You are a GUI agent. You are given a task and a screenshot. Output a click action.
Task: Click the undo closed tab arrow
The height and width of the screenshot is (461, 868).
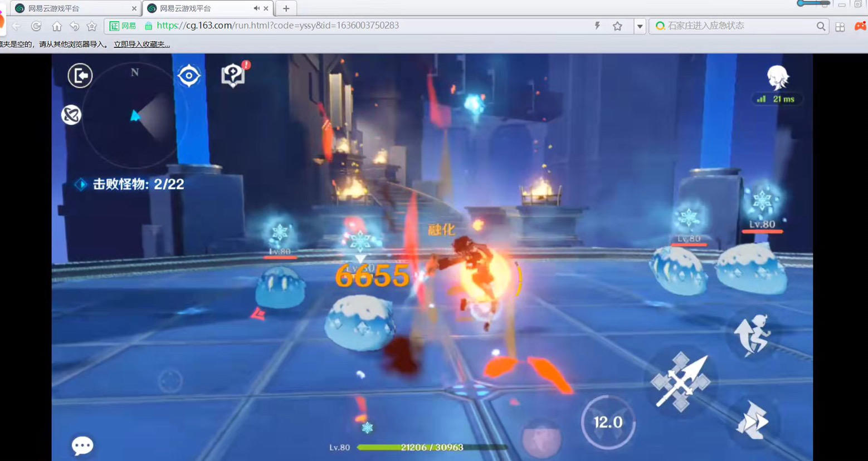pyautogui.click(x=74, y=26)
